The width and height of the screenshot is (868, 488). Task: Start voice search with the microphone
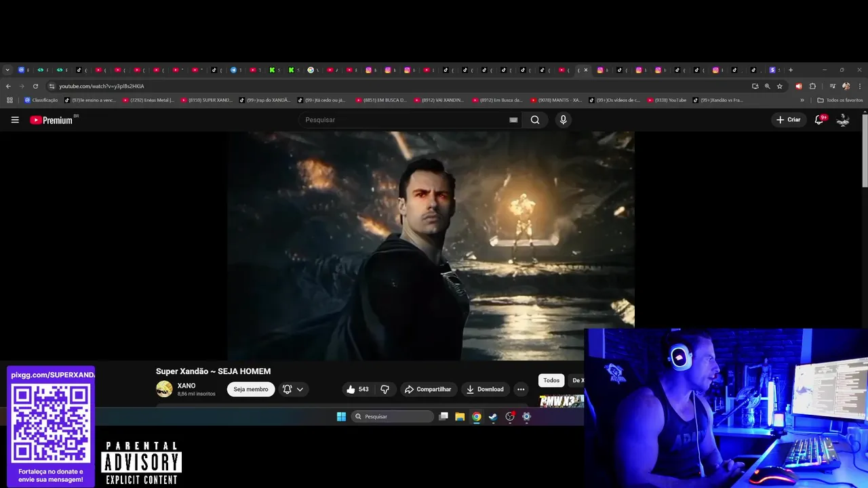coord(563,120)
